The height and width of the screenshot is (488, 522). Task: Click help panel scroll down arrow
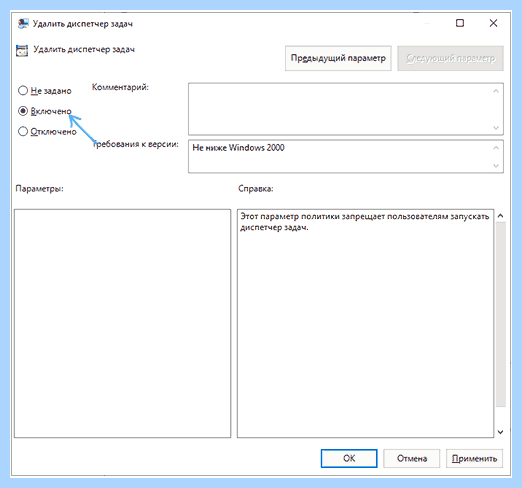point(500,432)
